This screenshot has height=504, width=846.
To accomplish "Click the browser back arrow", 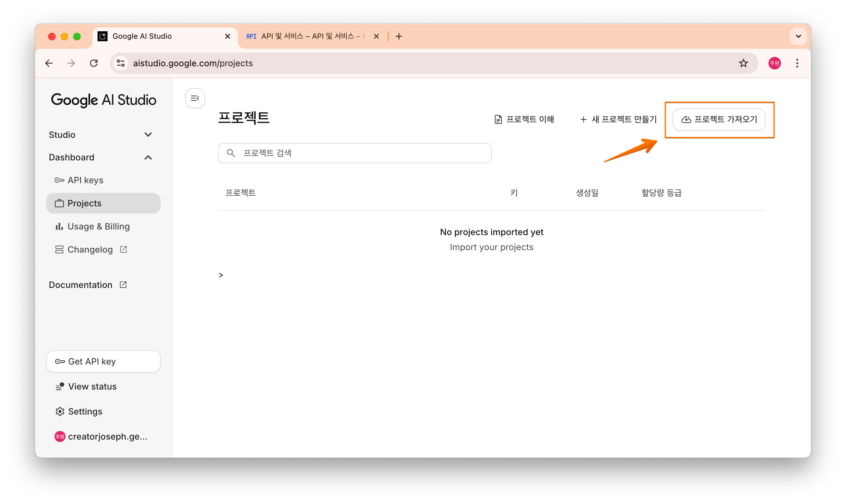I will point(49,63).
